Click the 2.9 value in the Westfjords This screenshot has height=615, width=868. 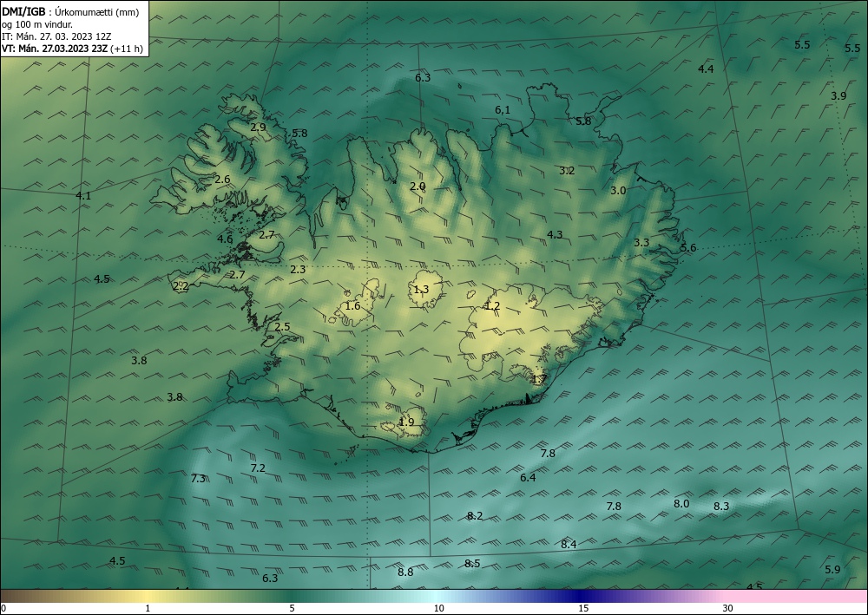tap(258, 128)
